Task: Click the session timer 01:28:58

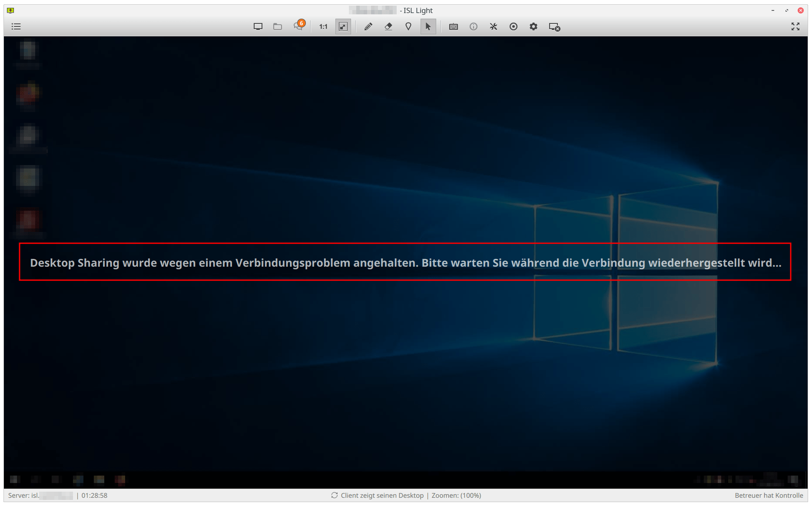Action: (x=94, y=495)
